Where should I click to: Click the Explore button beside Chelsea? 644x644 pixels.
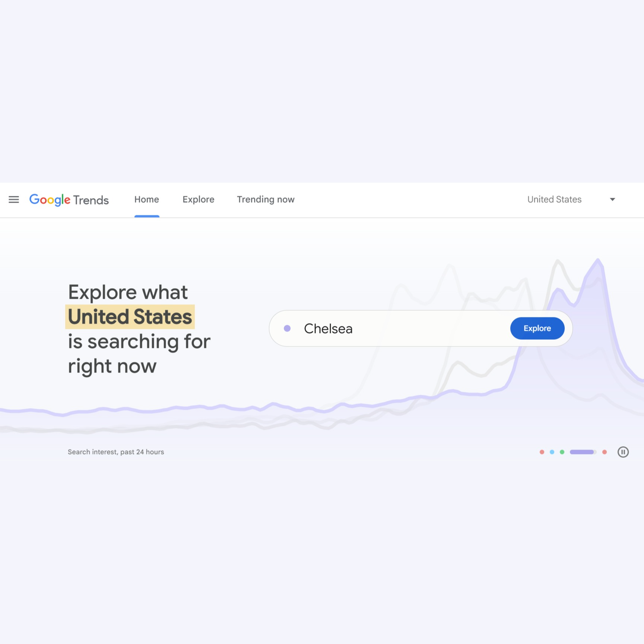537,328
